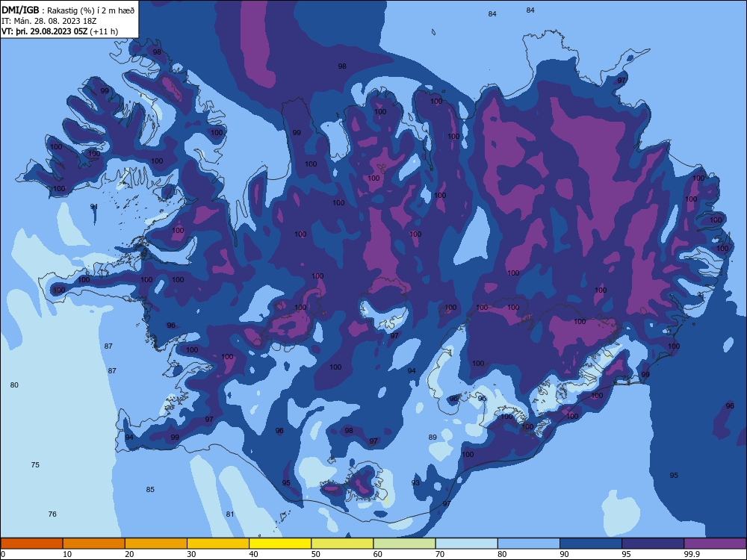747x560 pixels.
Task: Pick the indigo 95–99.9 legend swatch
Action: pos(653,544)
